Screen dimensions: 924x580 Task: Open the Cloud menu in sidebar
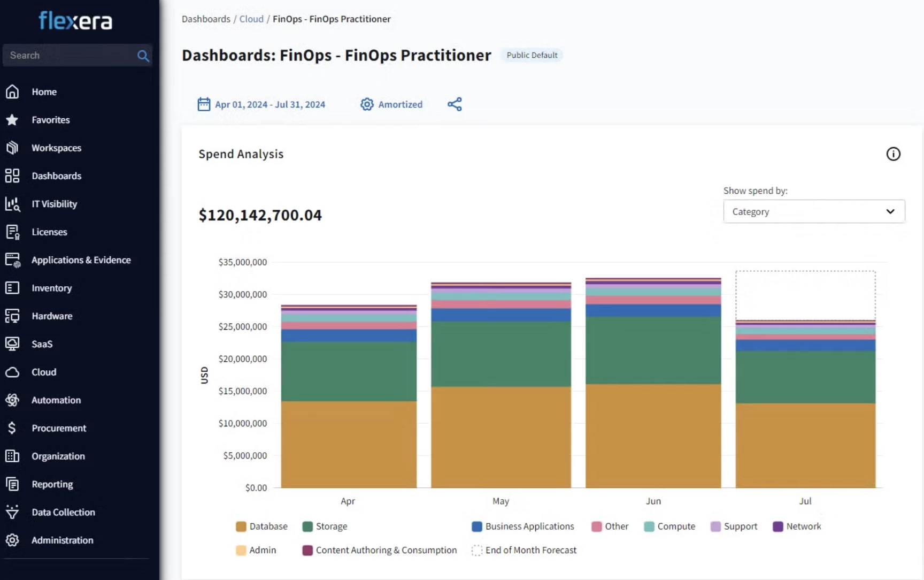[44, 372]
